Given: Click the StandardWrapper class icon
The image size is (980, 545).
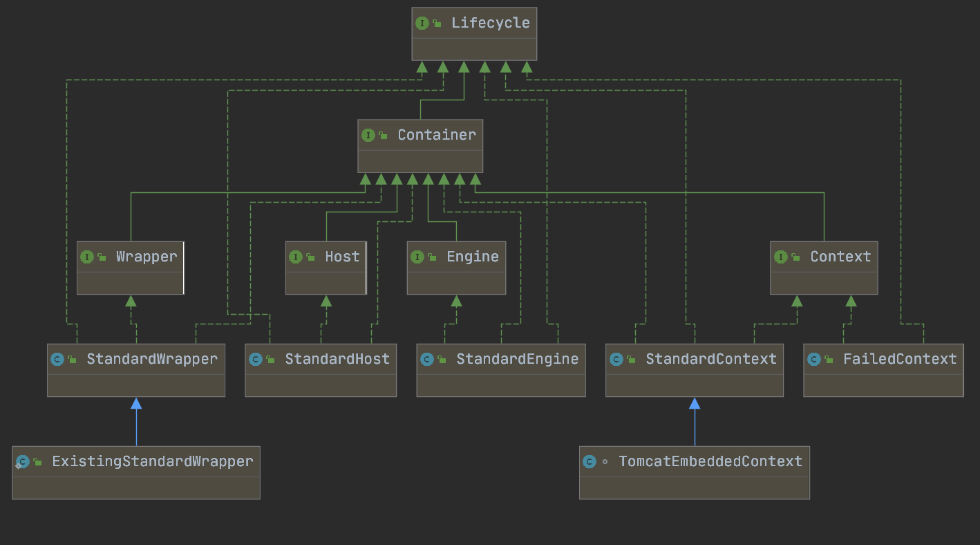Looking at the screenshot, I should click(57, 359).
